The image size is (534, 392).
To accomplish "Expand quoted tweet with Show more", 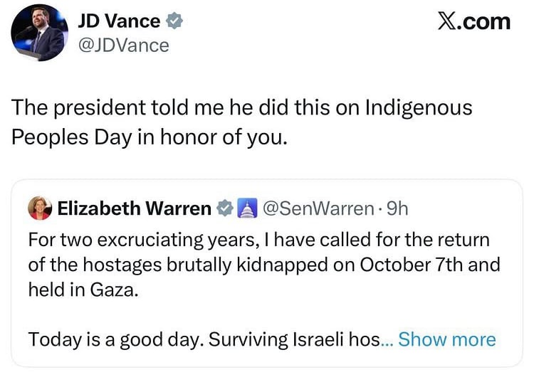I will (x=446, y=339).
